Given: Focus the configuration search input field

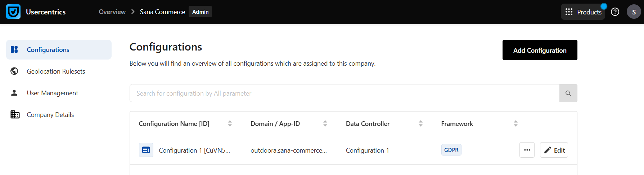Looking at the screenshot, I should [344, 93].
